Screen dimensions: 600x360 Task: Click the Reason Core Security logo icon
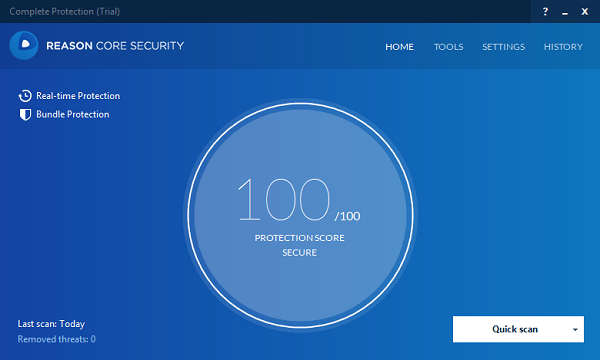pos(24,46)
